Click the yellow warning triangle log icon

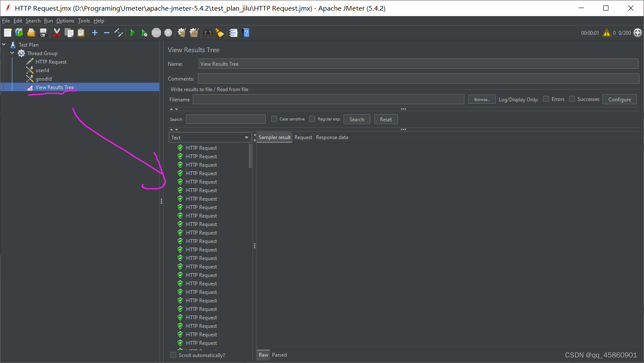[607, 33]
